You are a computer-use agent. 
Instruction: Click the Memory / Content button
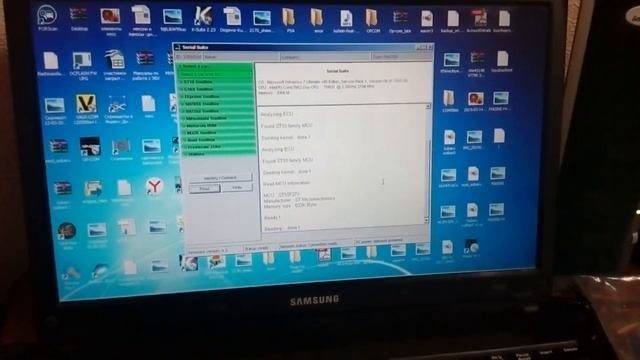coord(220,178)
